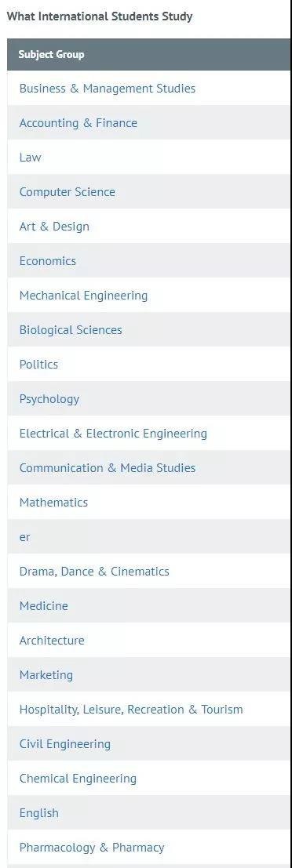
Task: Open Hospitality, Leisure, Recreation & Tourism
Action: click(131, 710)
